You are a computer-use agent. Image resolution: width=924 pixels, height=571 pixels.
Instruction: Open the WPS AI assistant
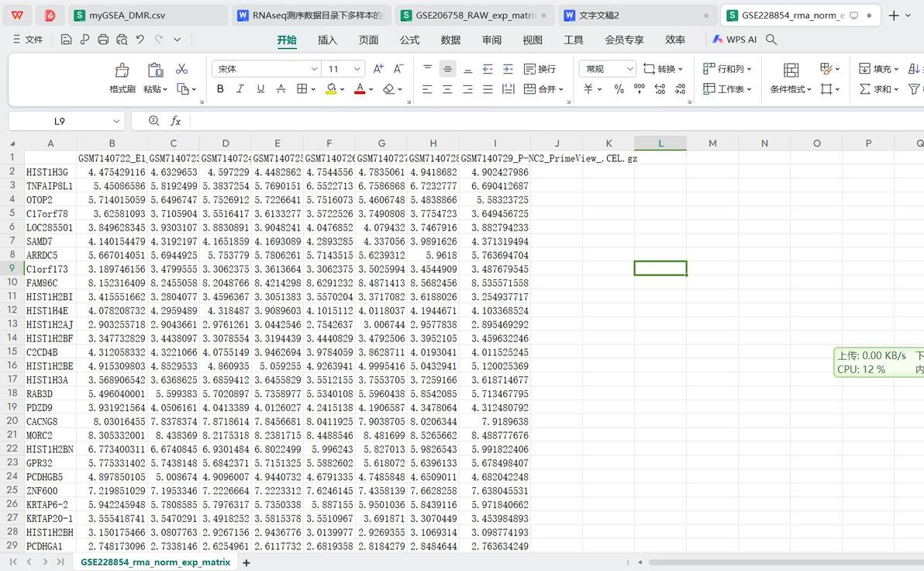pos(734,40)
